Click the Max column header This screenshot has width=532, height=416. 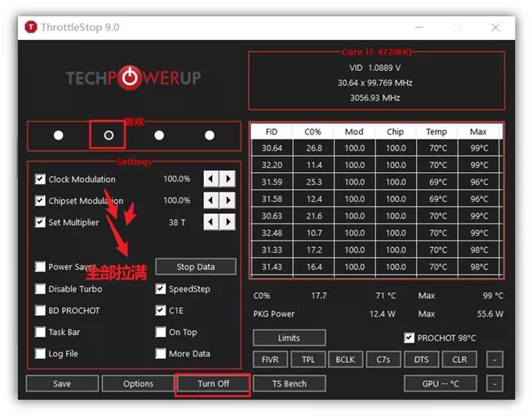pyautogui.click(x=478, y=131)
